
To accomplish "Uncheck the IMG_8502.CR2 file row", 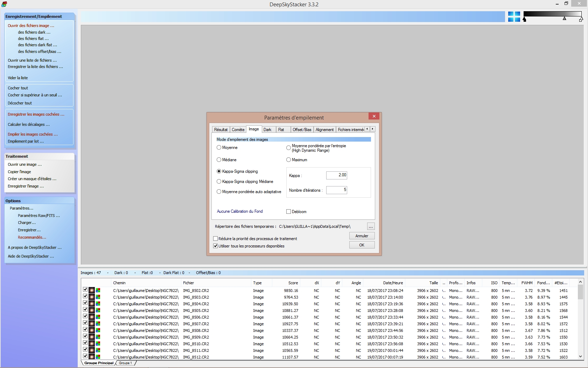I will point(85,289).
